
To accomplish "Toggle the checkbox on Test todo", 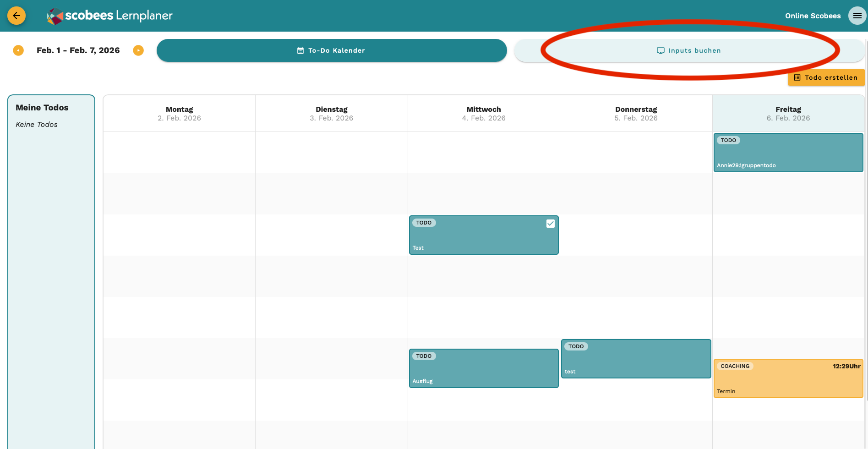I will coord(551,224).
